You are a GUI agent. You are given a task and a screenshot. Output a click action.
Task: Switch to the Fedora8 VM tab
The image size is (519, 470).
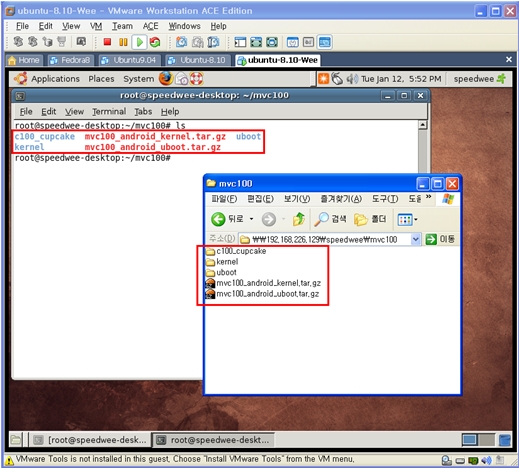click(x=70, y=60)
